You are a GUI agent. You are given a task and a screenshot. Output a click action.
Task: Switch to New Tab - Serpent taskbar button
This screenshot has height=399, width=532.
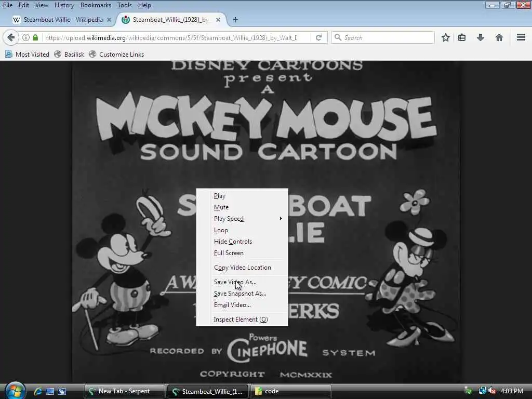click(x=124, y=391)
